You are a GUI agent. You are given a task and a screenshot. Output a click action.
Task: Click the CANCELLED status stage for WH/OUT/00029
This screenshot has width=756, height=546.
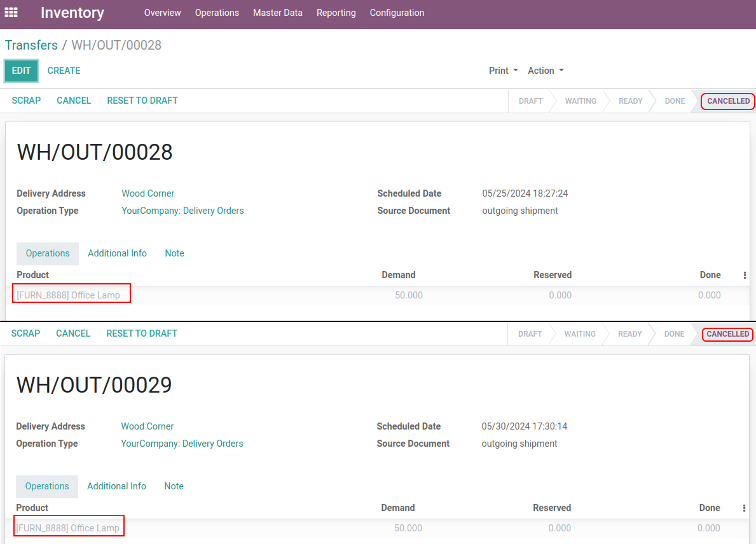click(727, 334)
